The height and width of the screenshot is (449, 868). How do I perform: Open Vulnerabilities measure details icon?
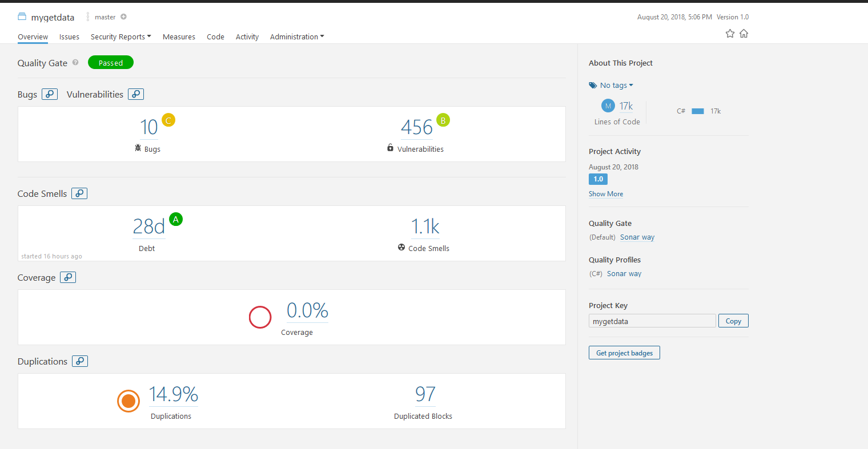pos(136,94)
